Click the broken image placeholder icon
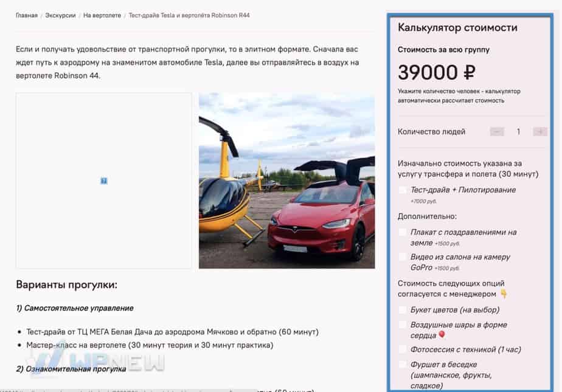The image size is (562, 392). pyautogui.click(x=104, y=181)
